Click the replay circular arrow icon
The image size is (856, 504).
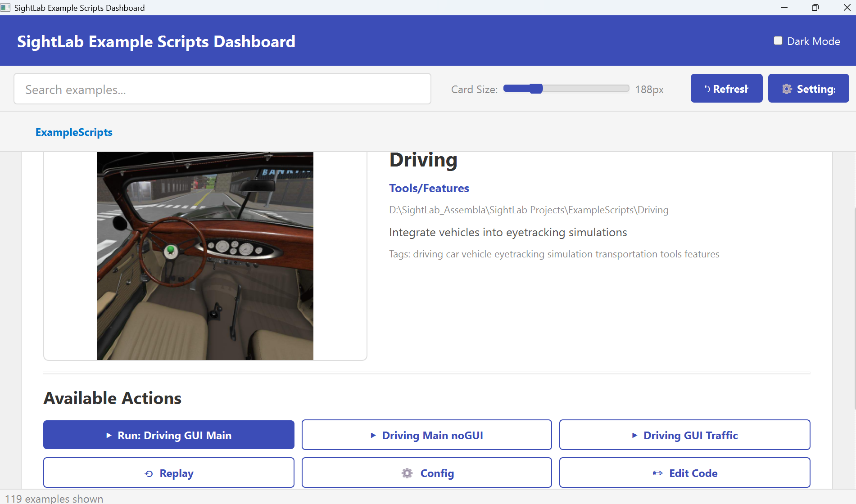[x=149, y=473]
